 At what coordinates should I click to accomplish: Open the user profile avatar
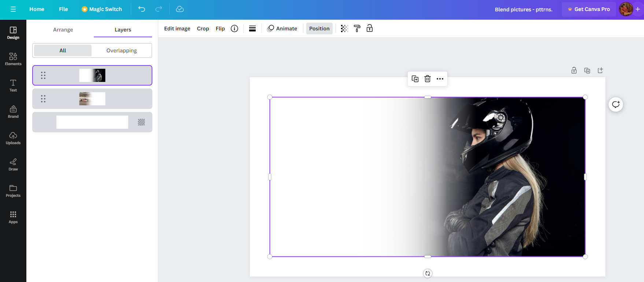point(626,9)
